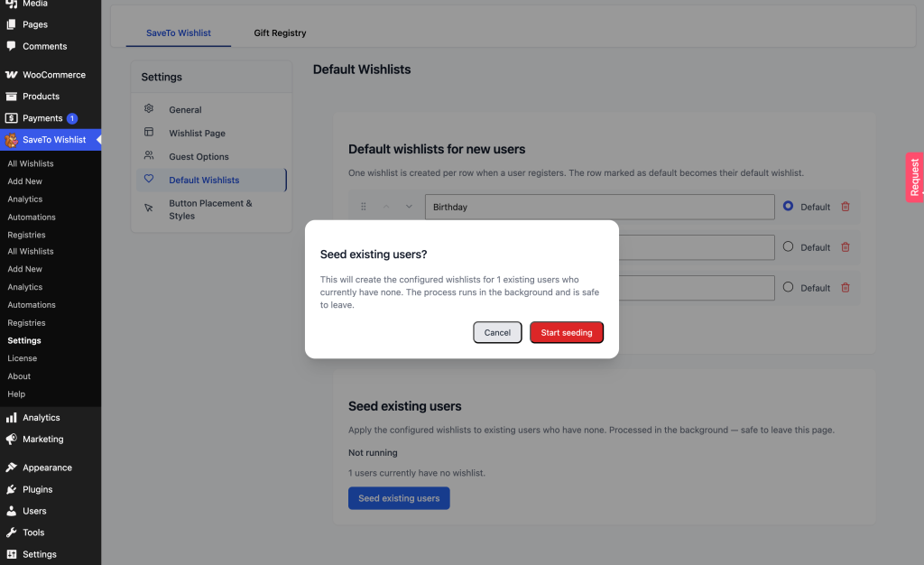Image resolution: width=924 pixels, height=565 pixels.
Task: Click 'Not running' status text
Action: pos(373,453)
